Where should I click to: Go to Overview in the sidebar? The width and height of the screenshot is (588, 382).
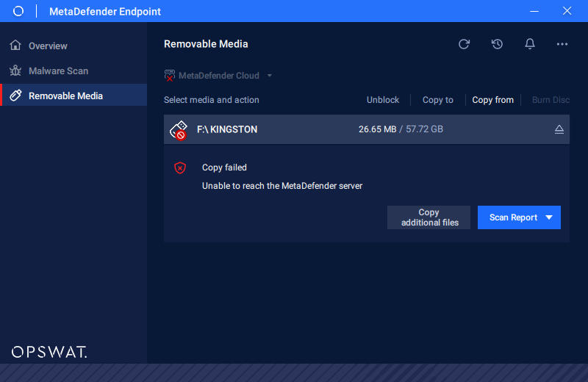73,46
